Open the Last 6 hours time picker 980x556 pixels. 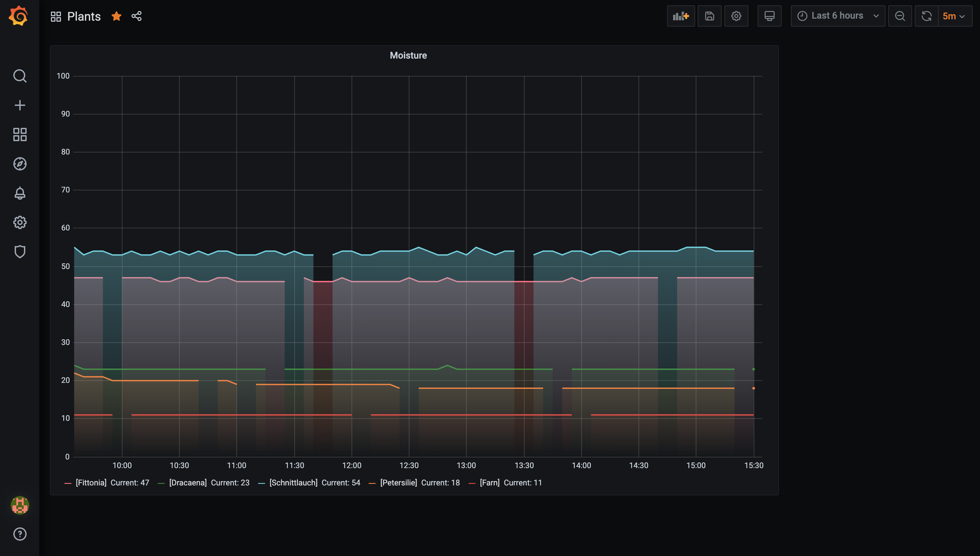(x=838, y=16)
